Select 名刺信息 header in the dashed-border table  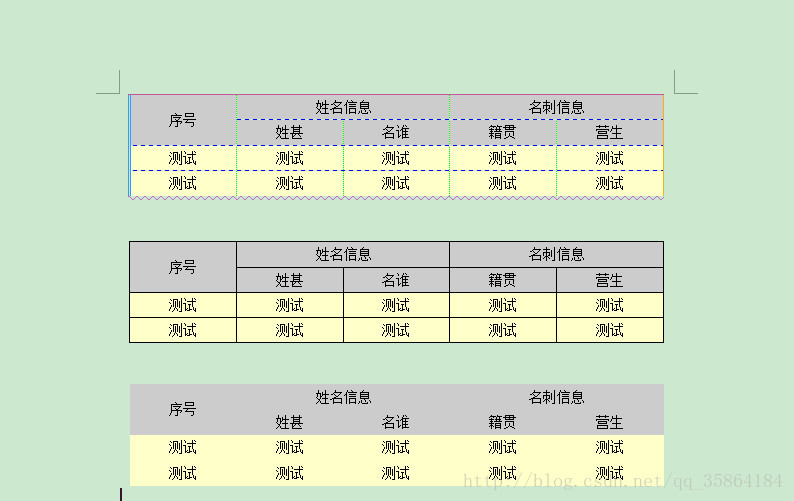coord(556,107)
